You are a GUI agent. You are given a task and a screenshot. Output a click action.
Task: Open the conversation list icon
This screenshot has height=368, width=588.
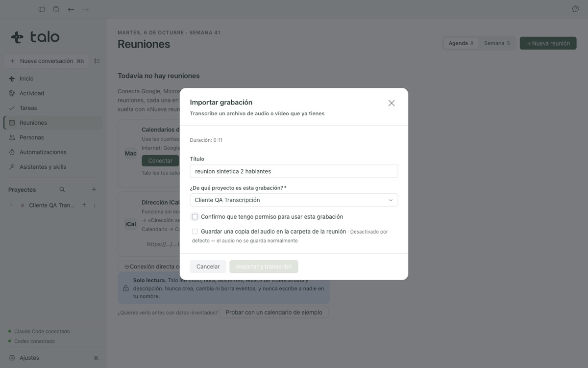pyautogui.click(x=97, y=61)
